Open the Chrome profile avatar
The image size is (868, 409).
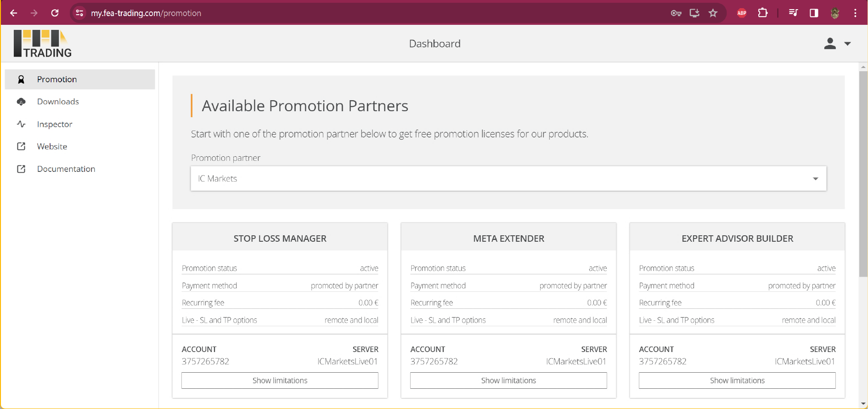coord(835,13)
